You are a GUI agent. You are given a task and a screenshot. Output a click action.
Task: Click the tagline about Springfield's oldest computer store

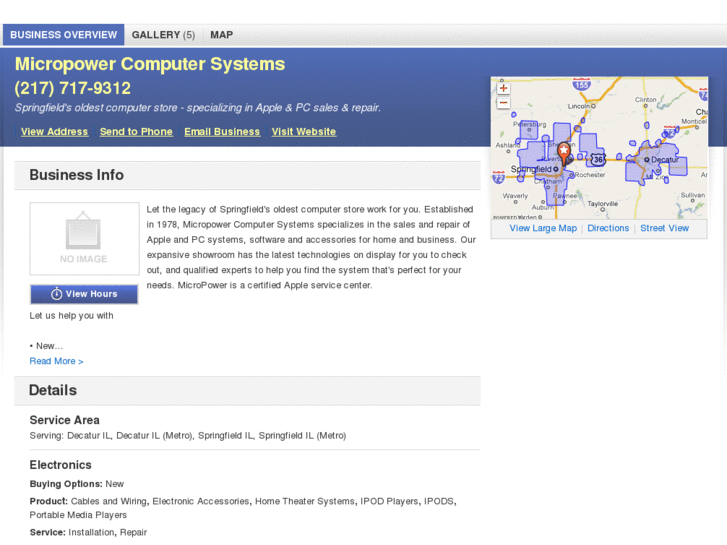tap(198, 108)
